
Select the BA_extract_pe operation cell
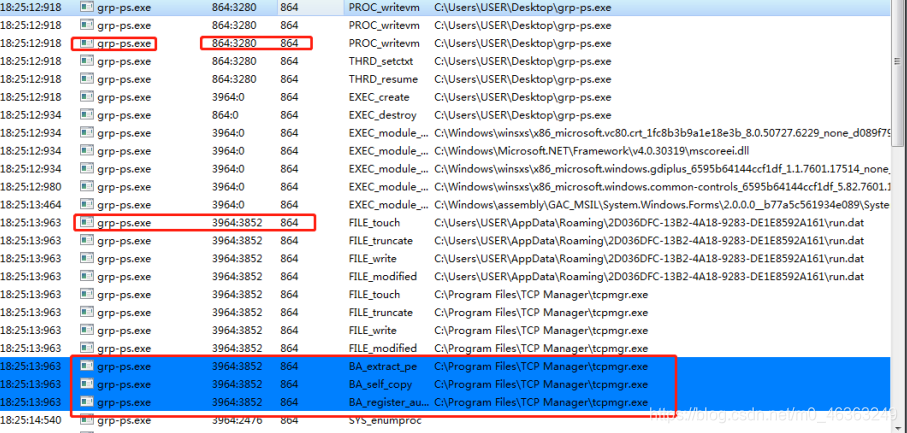[x=382, y=367]
